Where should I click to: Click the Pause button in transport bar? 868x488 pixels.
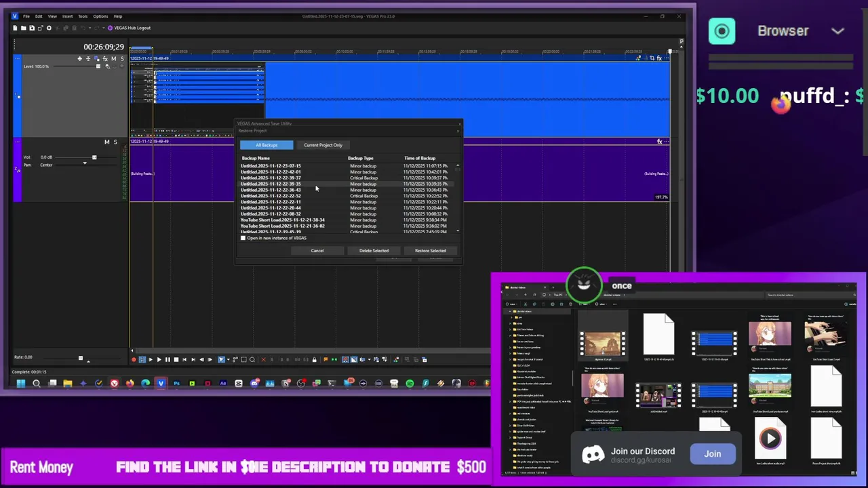(167, 359)
